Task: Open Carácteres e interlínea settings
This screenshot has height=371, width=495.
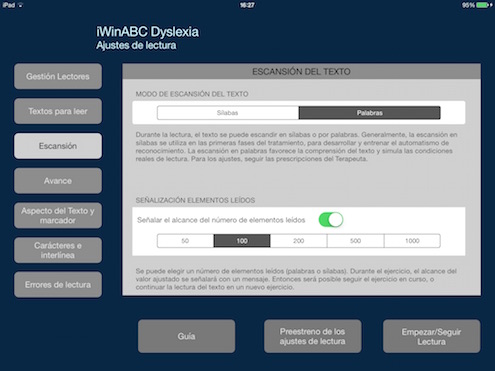Action: (58, 250)
